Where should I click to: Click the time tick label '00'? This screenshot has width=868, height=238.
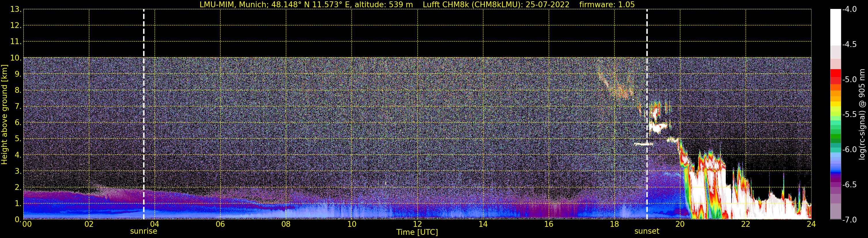coord(27,224)
